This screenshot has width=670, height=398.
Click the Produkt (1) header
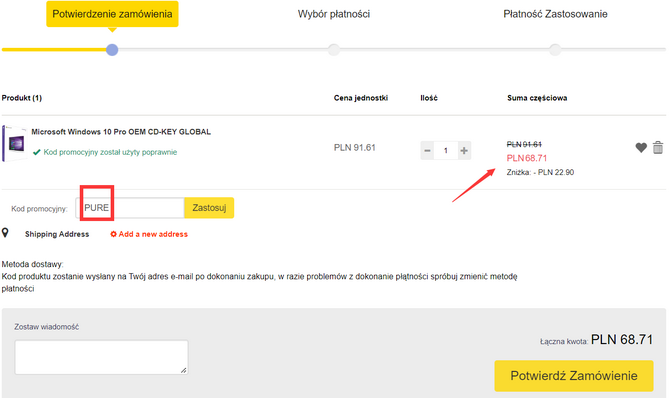(x=22, y=98)
